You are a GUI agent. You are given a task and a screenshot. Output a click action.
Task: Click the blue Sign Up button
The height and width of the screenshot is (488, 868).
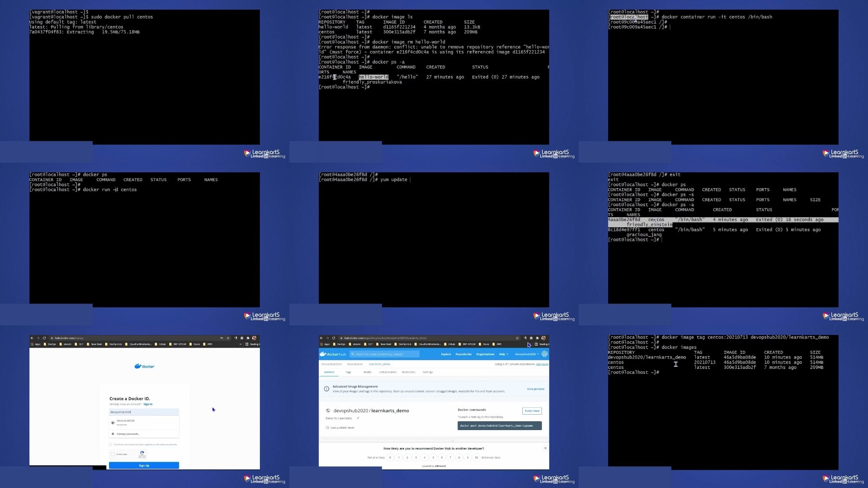point(144,465)
